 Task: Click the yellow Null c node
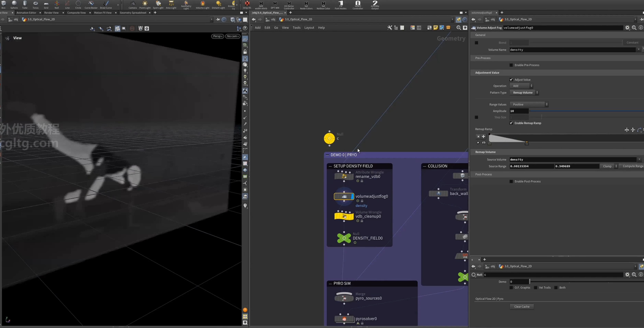329,138
